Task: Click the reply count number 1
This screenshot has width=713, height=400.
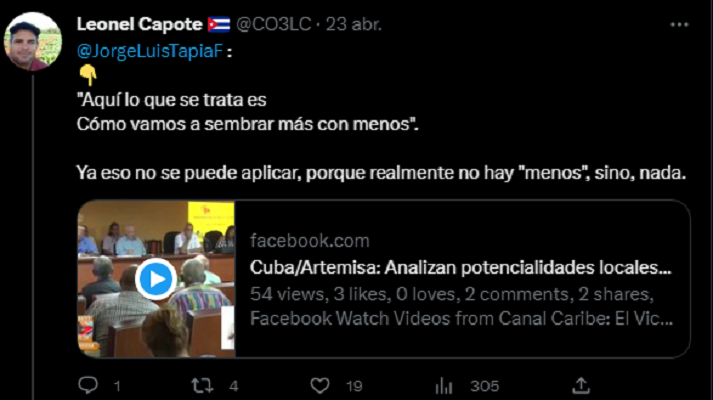Action: (x=117, y=386)
